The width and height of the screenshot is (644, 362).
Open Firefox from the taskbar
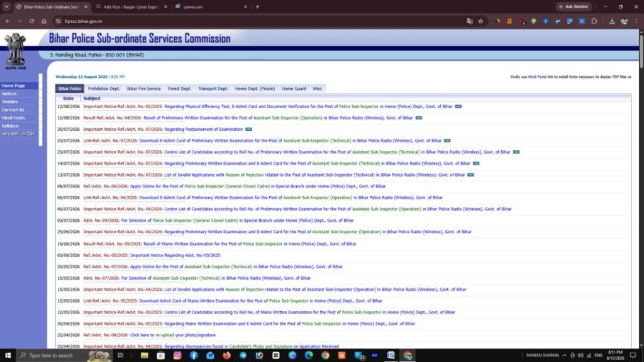point(226,355)
